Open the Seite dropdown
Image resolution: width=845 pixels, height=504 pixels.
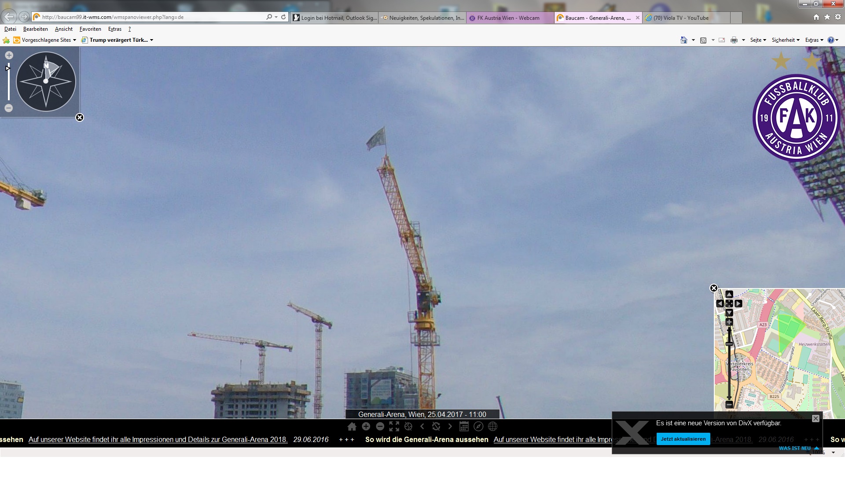click(x=758, y=40)
